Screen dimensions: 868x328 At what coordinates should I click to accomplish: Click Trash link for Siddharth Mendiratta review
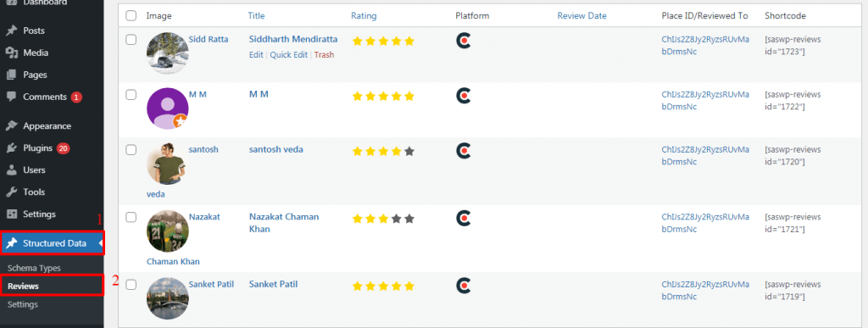point(324,55)
